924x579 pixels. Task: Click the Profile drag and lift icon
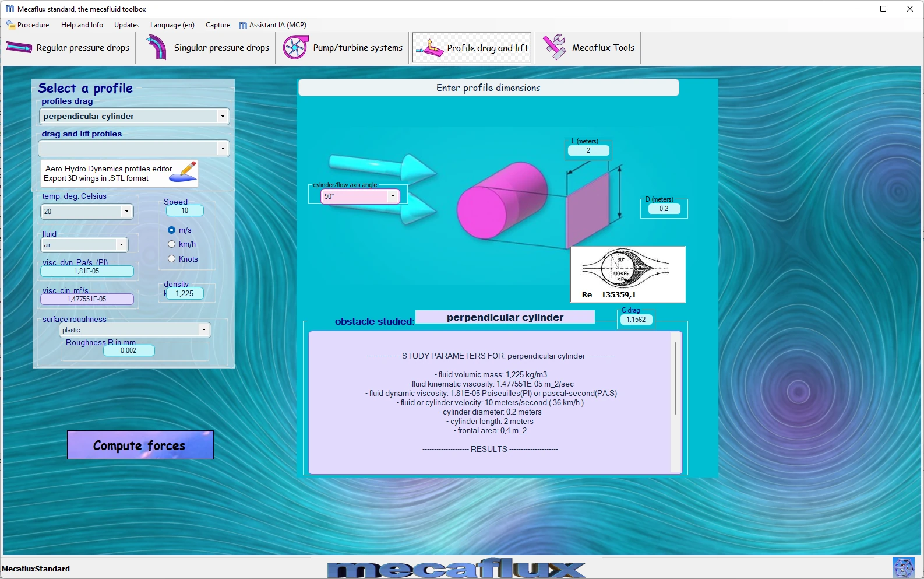(x=430, y=48)
